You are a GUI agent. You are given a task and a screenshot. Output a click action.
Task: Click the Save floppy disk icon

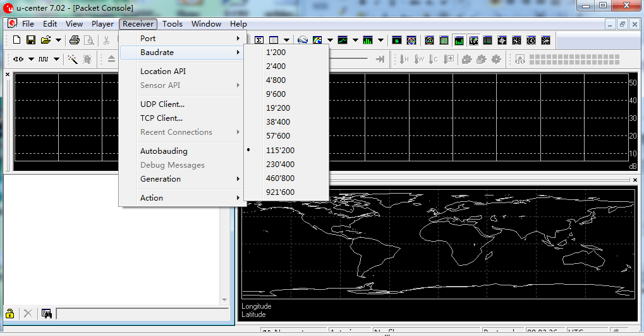point(31,40)
